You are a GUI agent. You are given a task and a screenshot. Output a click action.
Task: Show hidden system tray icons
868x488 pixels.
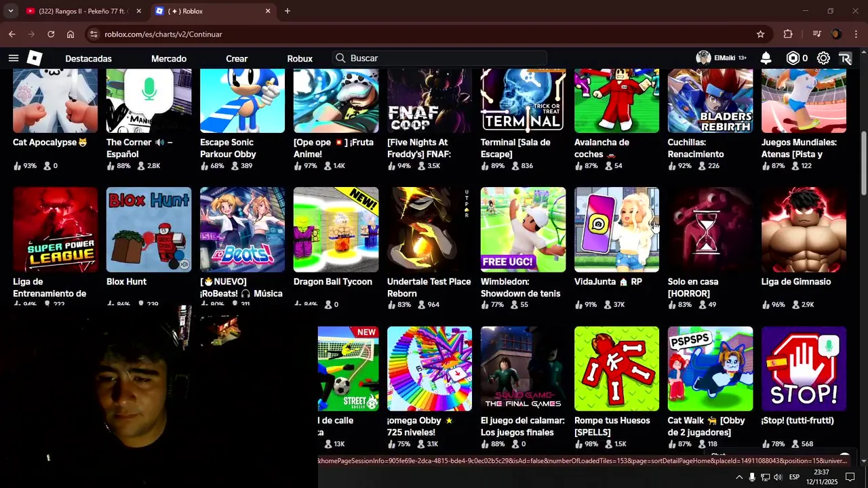[x=739, y=477]
